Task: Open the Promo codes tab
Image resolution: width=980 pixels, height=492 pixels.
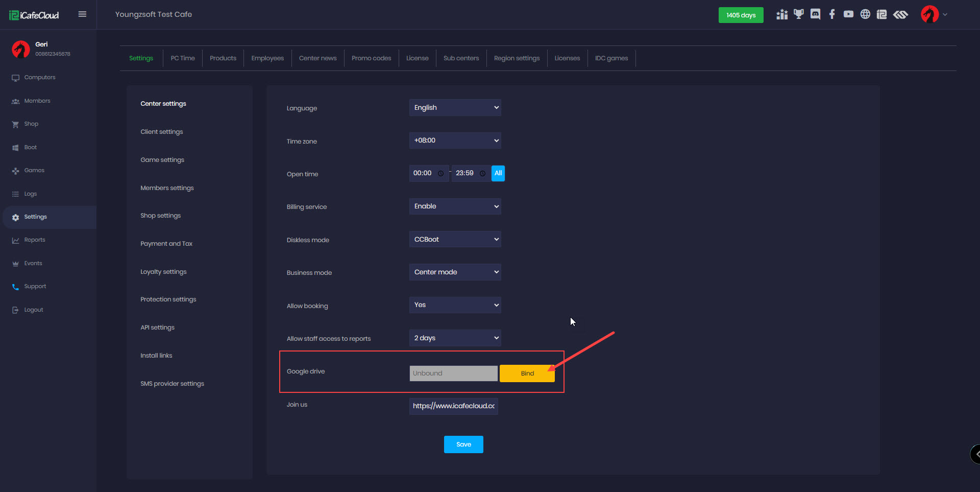Action: [371, 58]
